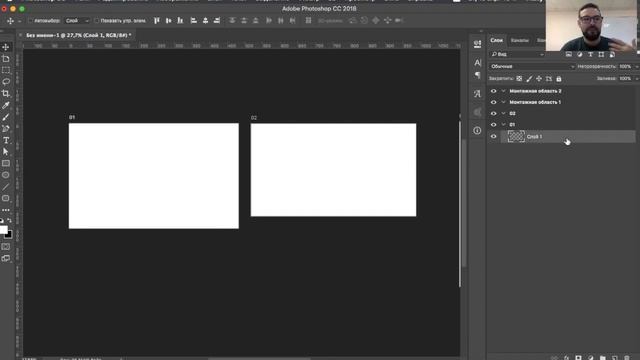Click the Auto-Align Layers icon
The height and width of the screenshot is (360, 640).
(x=308, y=20)
